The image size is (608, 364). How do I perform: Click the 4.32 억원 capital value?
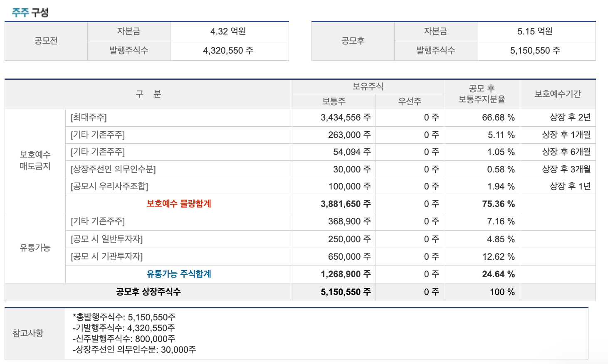(228, 31)
